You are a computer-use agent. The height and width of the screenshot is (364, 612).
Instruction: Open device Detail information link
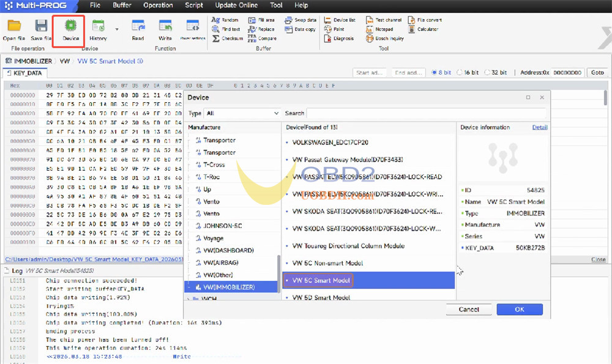tap(539, 127)
